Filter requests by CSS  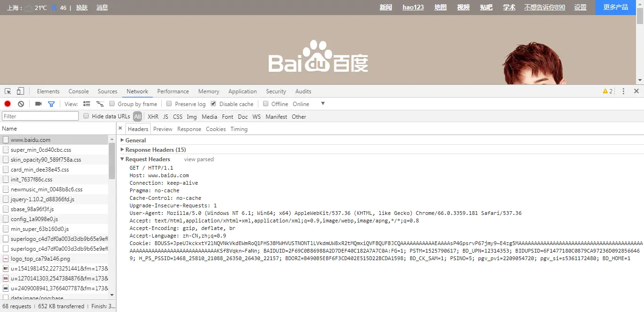click(178, 116)
